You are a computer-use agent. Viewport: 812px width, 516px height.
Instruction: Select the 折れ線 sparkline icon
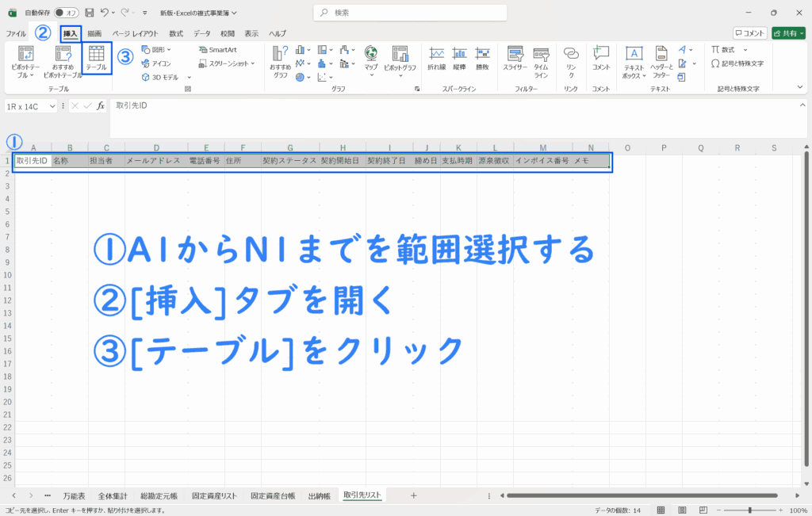[x=436, y=59]
